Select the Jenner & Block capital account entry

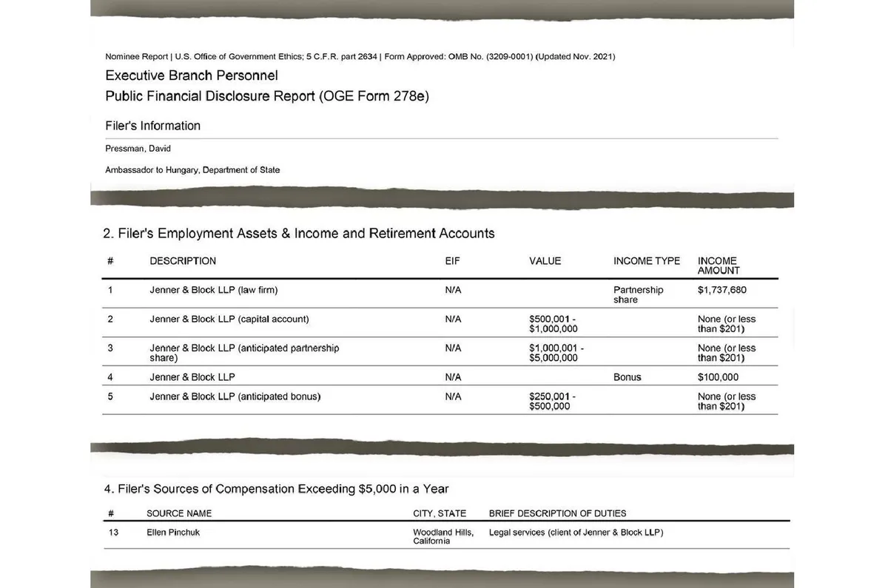tap(229, 320)
